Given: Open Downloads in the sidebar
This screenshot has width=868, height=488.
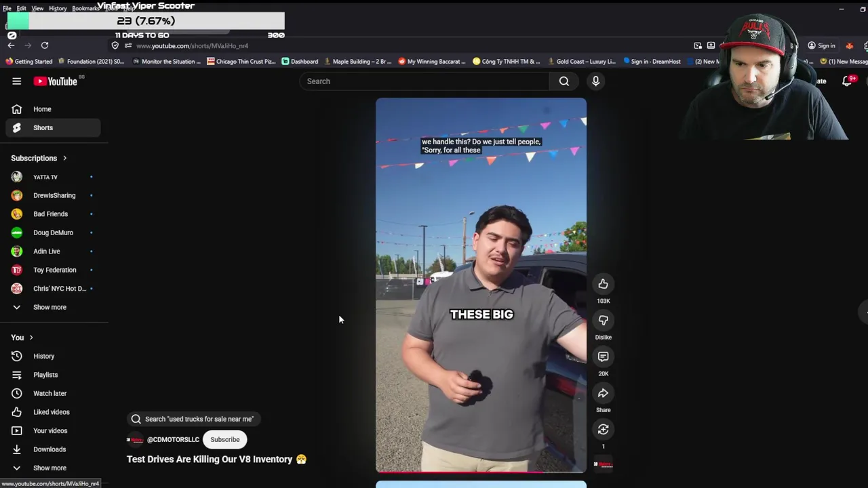Looking at the screenshot, I should [53, 449].
